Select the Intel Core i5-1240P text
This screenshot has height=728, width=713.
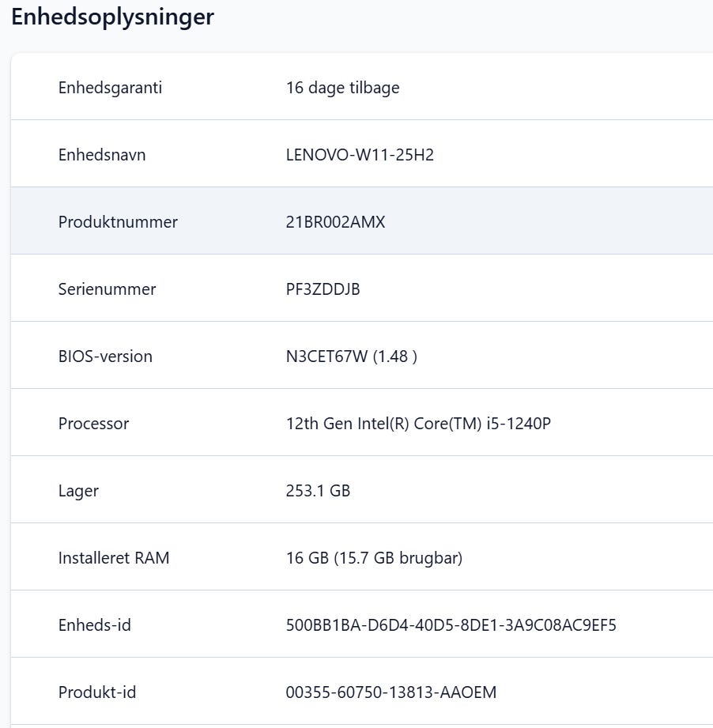coord(418,424)
